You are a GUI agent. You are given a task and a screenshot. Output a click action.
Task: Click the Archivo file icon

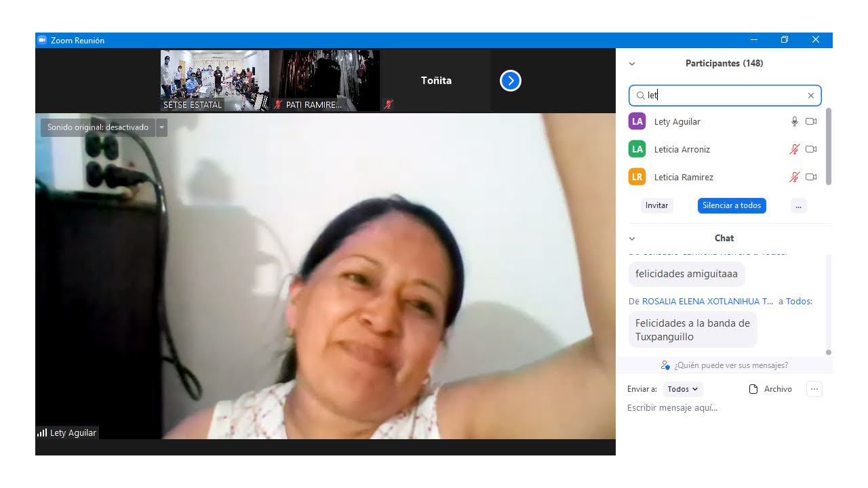point(753,389)
